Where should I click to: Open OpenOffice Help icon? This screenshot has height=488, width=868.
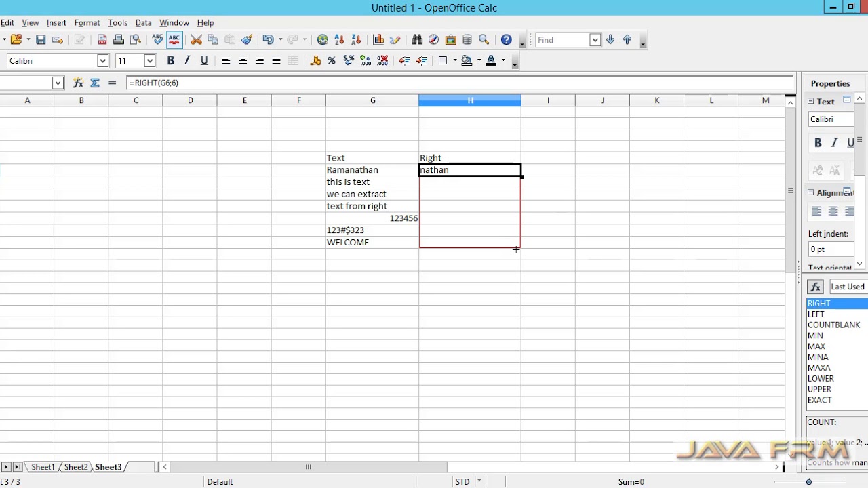(506, 40)
